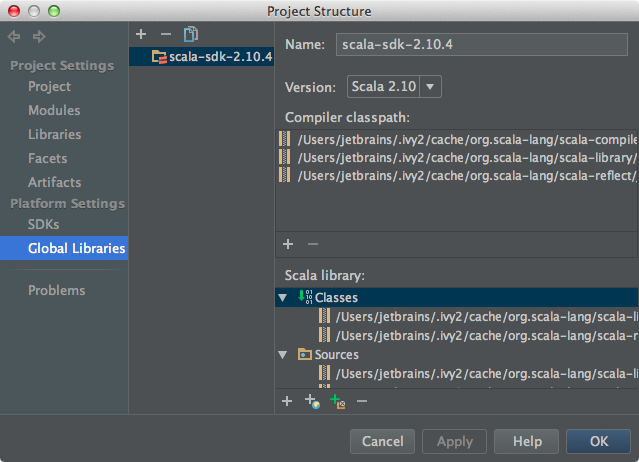Add a new global library
Viewport: 639px width, 462px height.
click(x=141, y=34)
